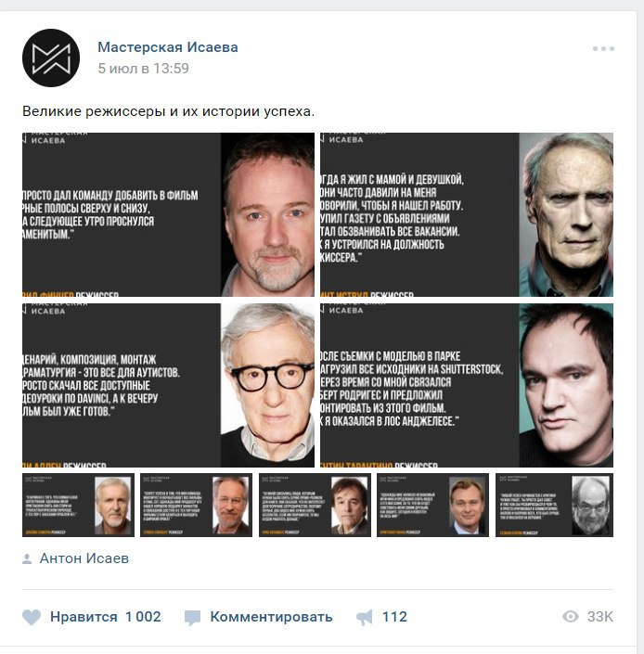Click the speech bubble comment icon

pyautogui.click(x=192, y=618)
